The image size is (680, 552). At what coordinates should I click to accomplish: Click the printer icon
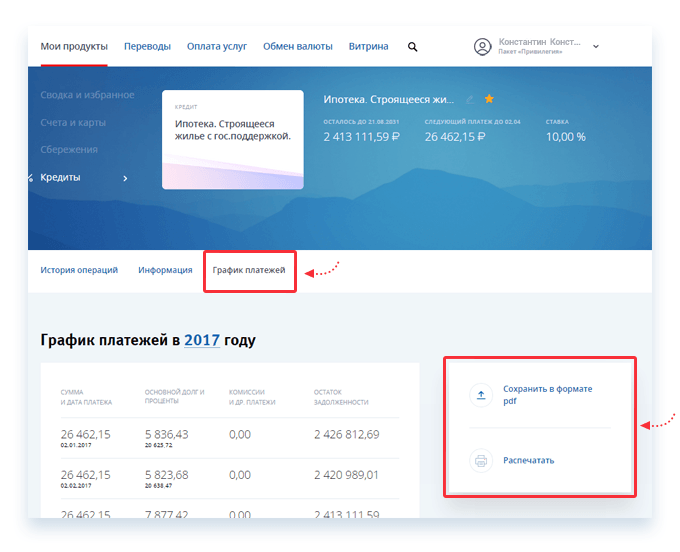481,461
